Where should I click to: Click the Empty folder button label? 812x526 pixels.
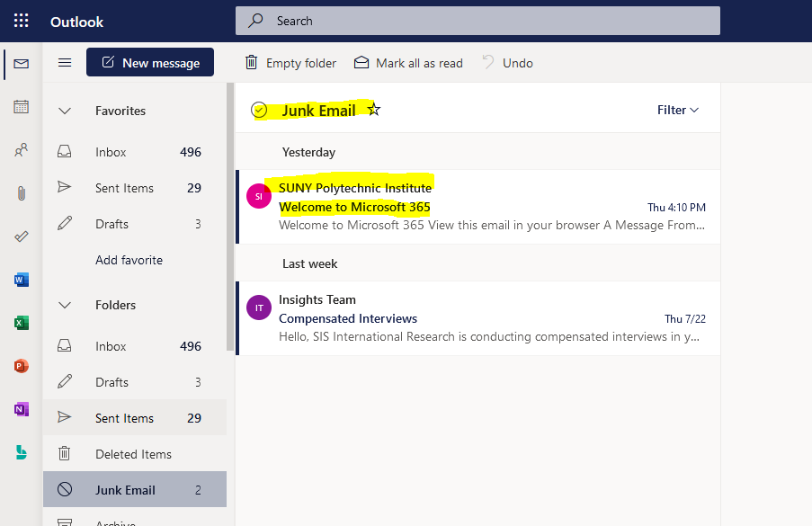coord(301,63)
